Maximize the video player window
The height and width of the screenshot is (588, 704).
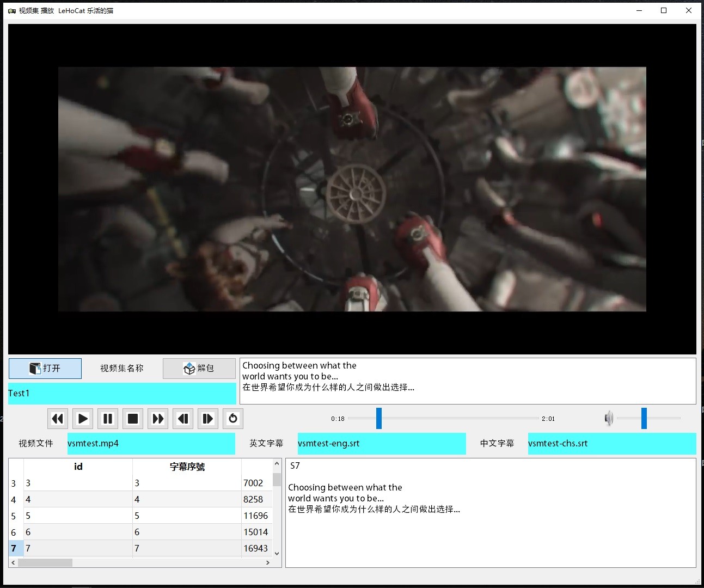point(664,10)
